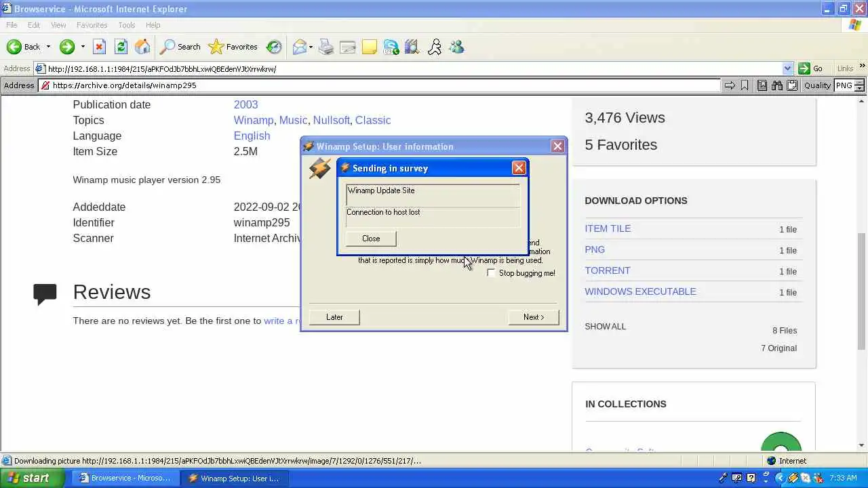
Task: Click the Mail envelope icon
Action: [299, 47]
